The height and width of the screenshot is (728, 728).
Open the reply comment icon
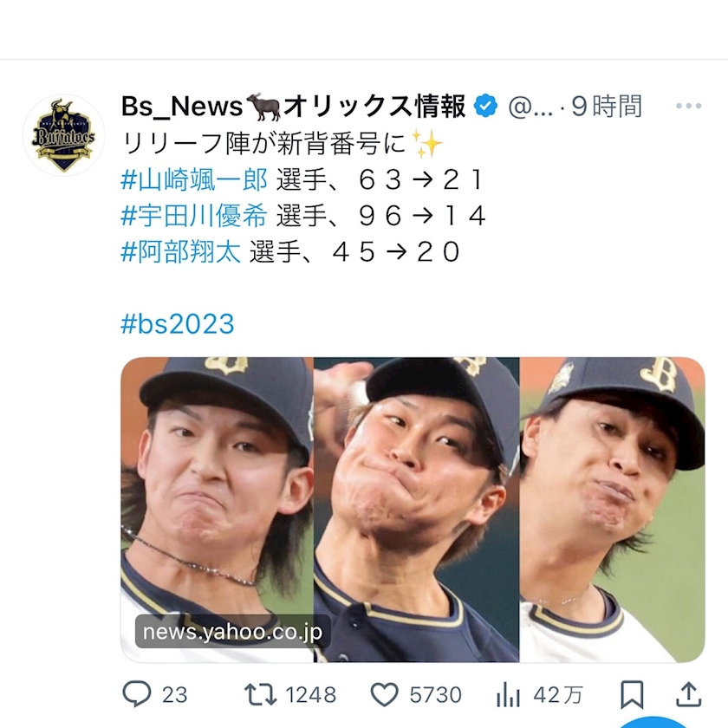(x=137, y=694)
